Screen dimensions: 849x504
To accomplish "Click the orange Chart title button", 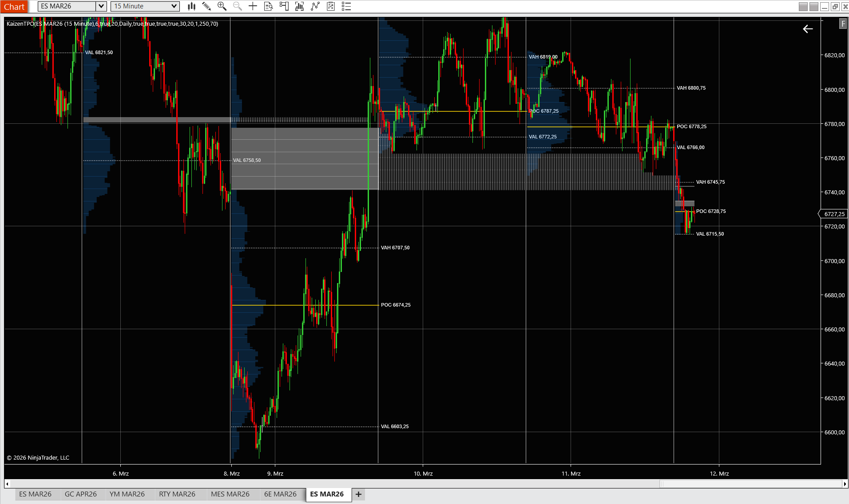I will [x=14, y=7].
